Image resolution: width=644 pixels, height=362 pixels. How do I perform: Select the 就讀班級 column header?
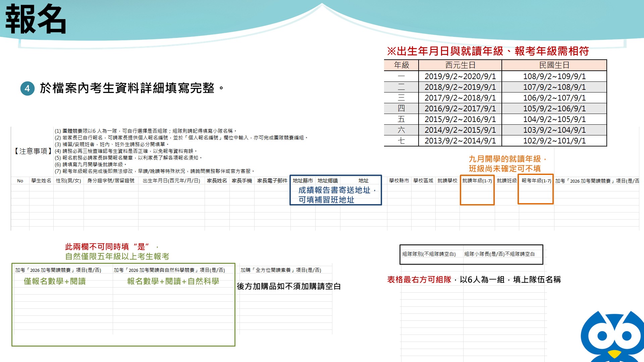[x=507, y=181]
